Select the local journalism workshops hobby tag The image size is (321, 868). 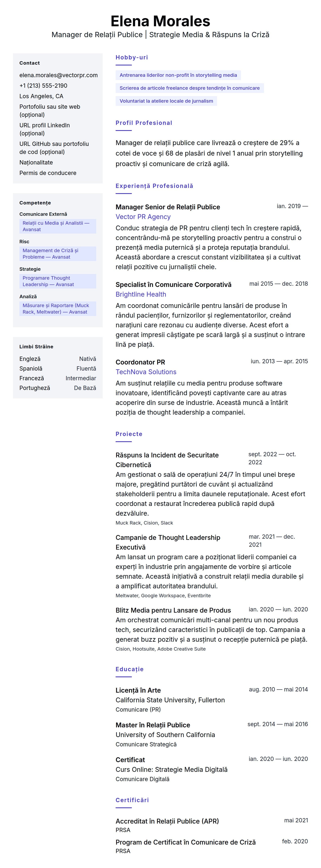[x=166, y=101]
